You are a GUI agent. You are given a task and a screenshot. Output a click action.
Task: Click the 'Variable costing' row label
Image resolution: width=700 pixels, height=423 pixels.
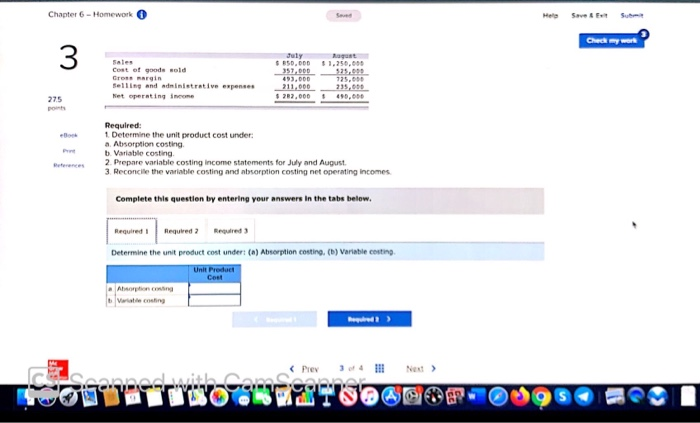(x=141, y=300)
